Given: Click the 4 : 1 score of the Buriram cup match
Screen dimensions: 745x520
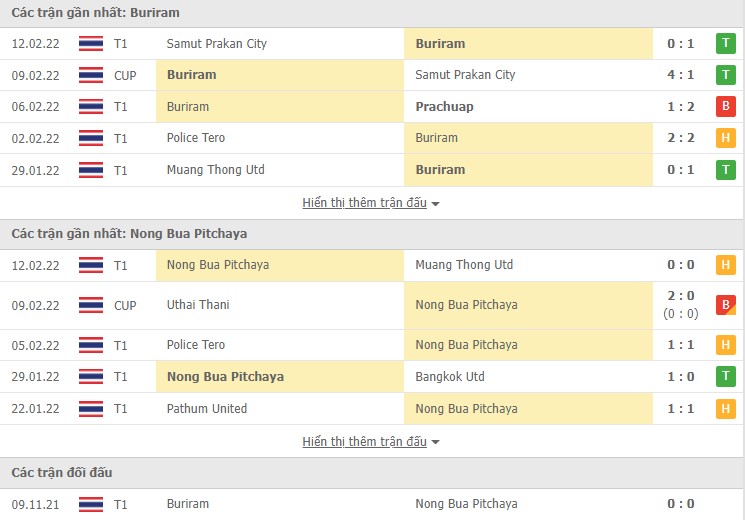Looking at the screenshot, I should tap(681, 75).
